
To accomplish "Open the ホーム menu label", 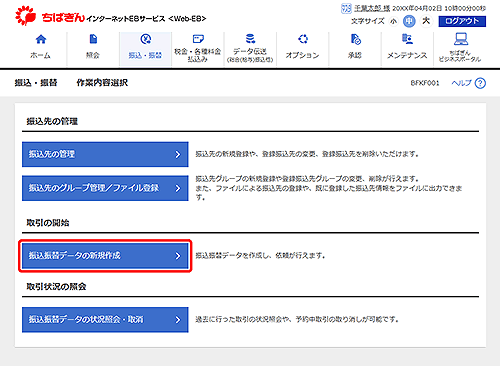I will click(40, 55).
